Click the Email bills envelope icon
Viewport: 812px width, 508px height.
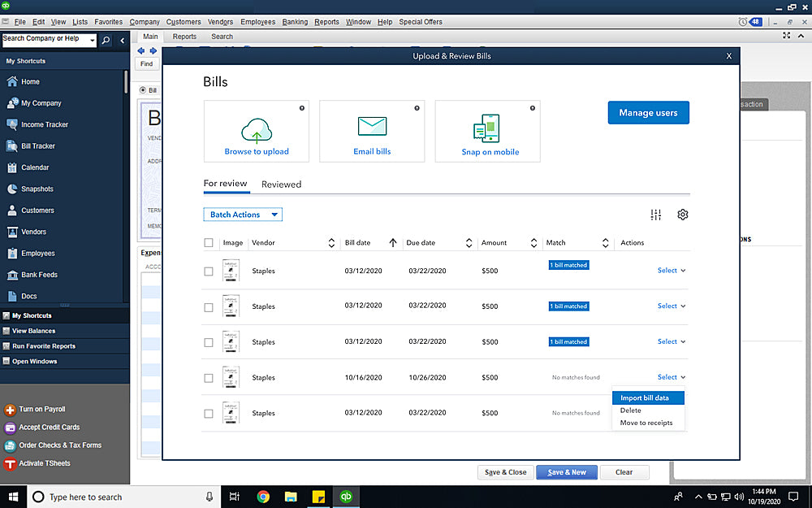[372, 127]
